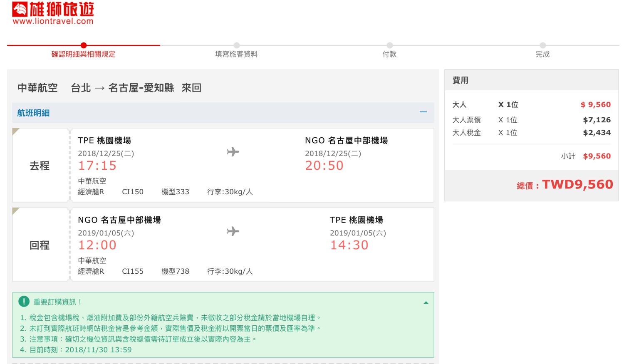Click the grey progress dot above 付款

(389, 45)
